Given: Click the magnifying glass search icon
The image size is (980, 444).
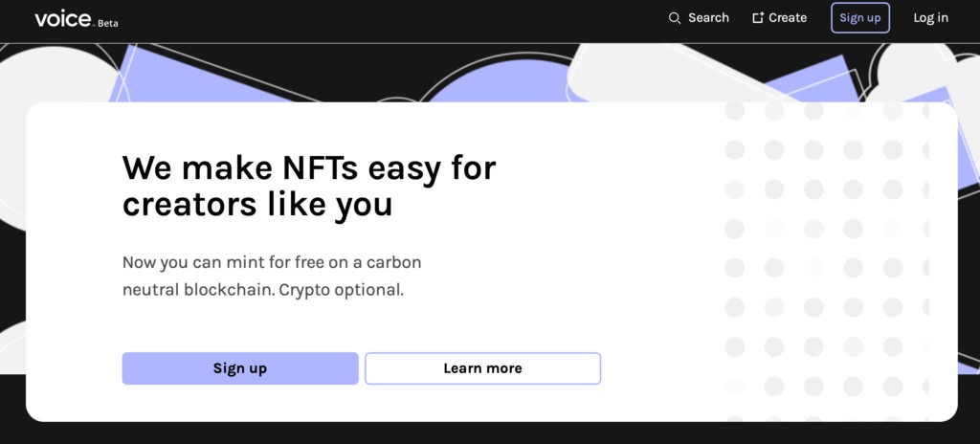Looking at the screenshot, I should pyautogui.click(x=675, y=18).
